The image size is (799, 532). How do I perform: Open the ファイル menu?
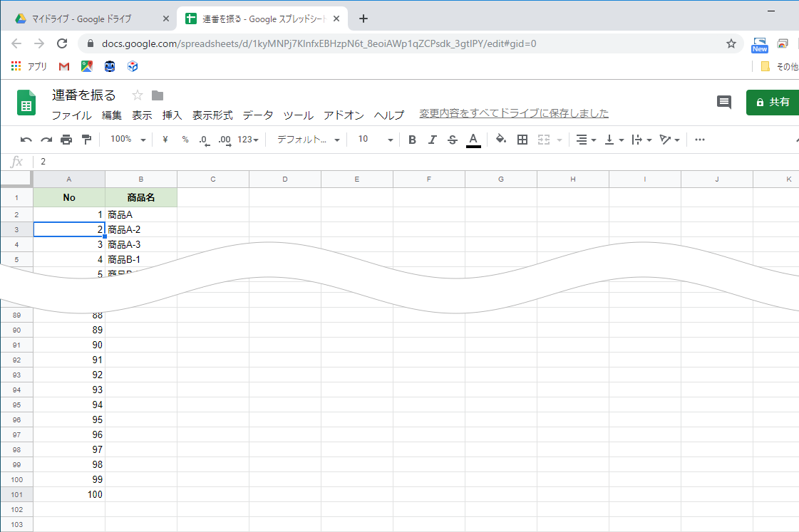coord(71,115)
